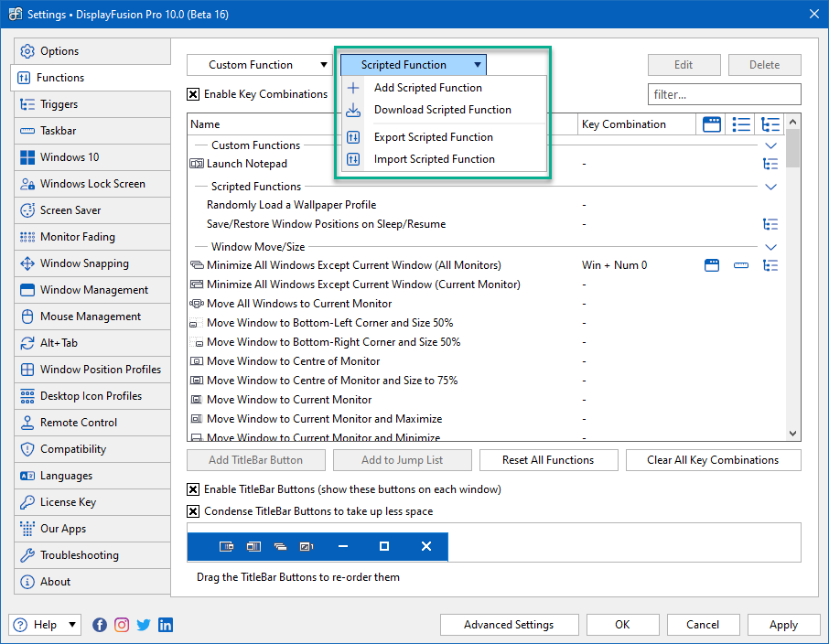Click the function list scrollbar up arrow
The image size is (829, 644).
(x=792, y=123)
